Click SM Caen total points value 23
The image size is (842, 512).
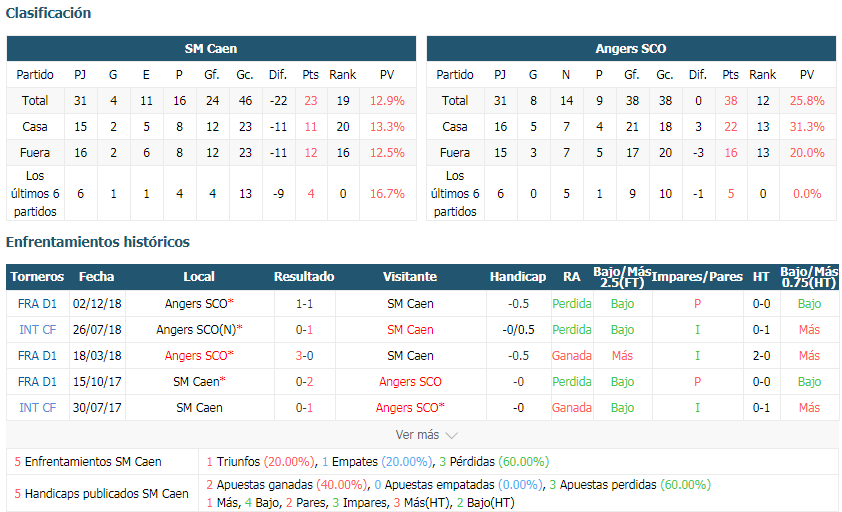(311, 100)
